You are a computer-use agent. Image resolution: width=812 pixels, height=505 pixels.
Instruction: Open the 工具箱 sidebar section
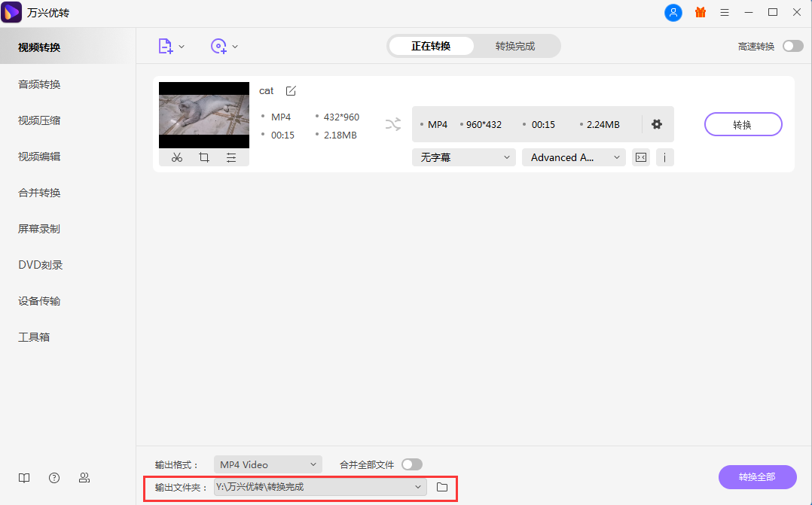tap(34, 336)
